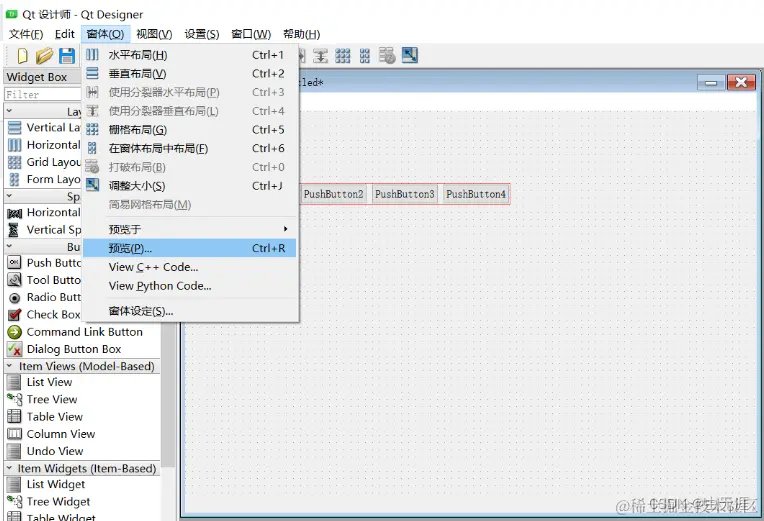Select 垂直布局(V) menu entry

[190, 74]
